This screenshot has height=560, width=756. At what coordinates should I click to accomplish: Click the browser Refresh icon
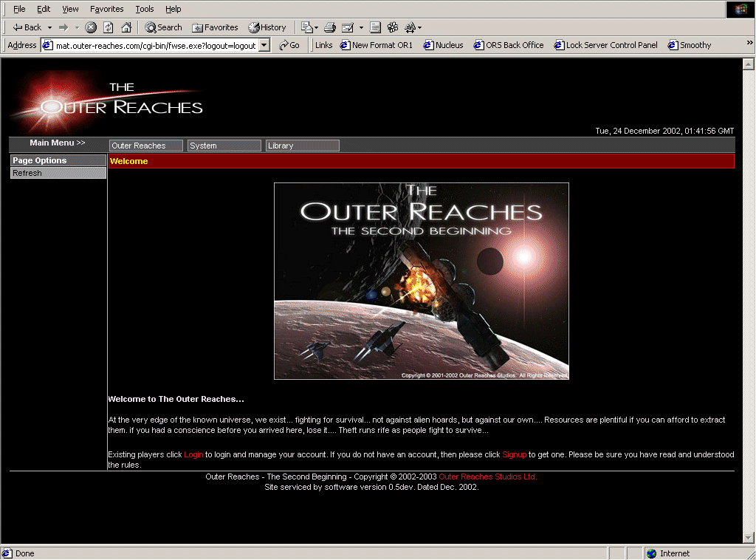tap(109, 27)
